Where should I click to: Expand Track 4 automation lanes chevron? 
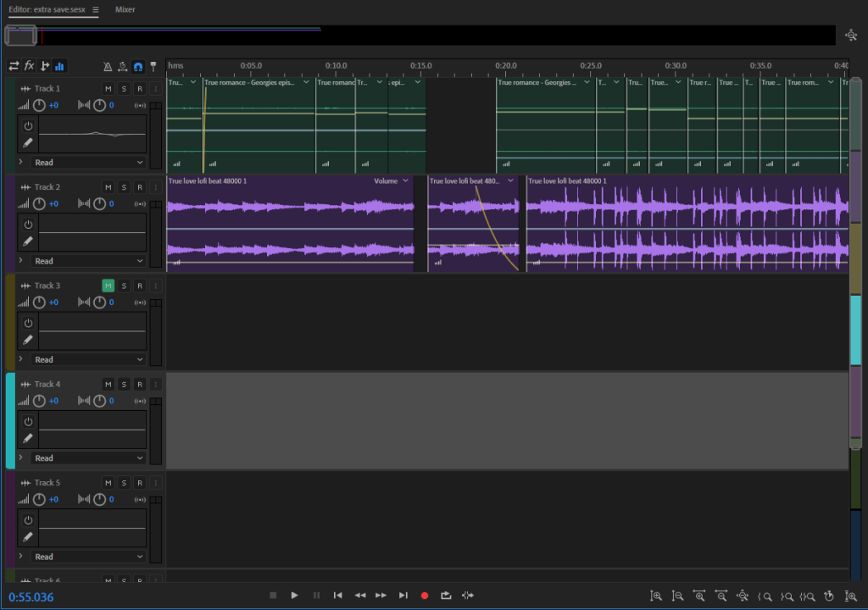click(x=20, y=457)
